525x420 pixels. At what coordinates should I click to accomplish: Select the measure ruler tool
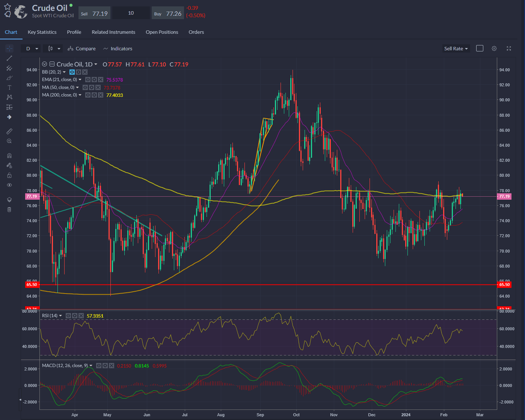pyautogui.click(x=9, y=131)
